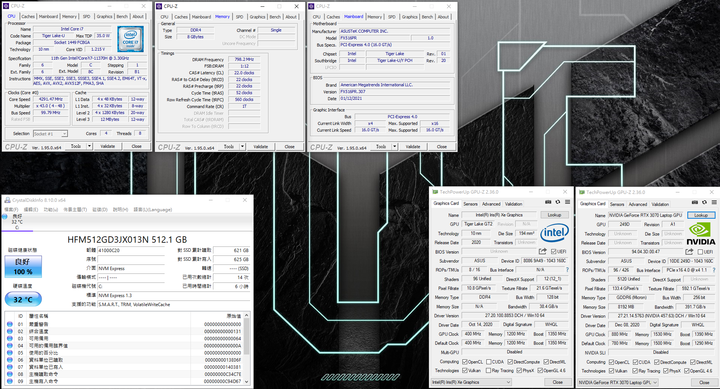
Task: Click the refresh icon in the Intel GPU-Z window
Action: point(558,202)
